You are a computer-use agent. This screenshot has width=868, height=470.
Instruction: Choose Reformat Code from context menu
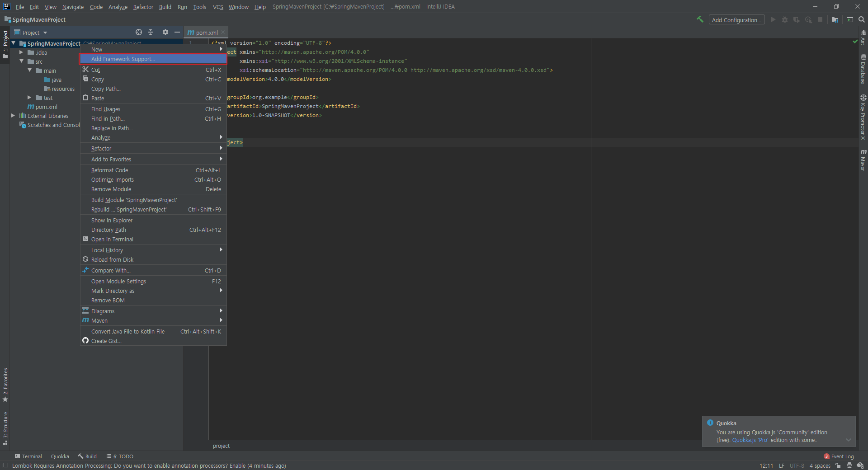click(x=153, y=170)
